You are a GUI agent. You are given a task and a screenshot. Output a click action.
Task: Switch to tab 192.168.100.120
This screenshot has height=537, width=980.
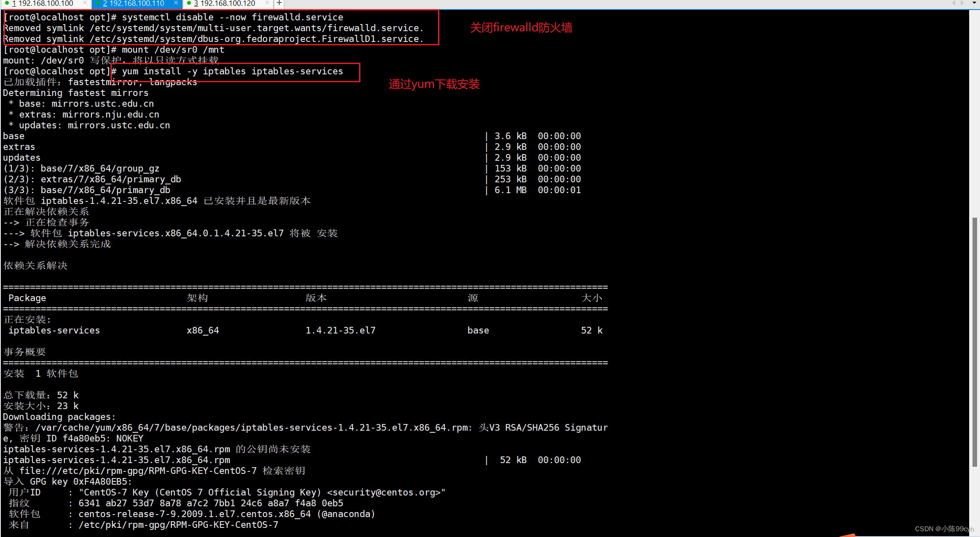tap(227, 4)
